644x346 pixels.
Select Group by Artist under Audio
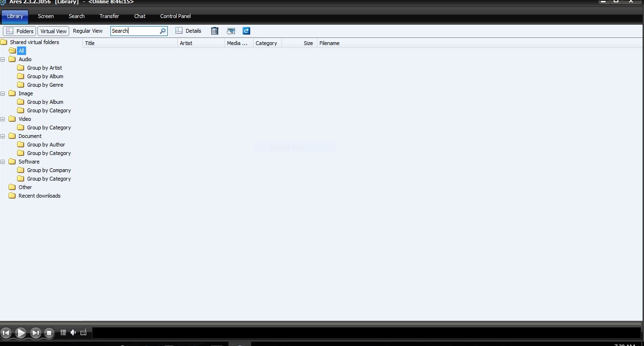(45, 68)
